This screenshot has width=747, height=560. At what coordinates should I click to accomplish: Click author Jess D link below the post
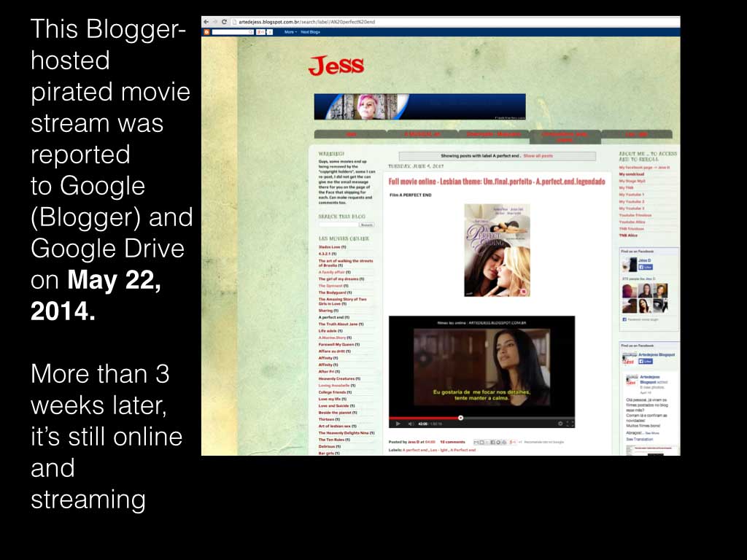(413, 443)
